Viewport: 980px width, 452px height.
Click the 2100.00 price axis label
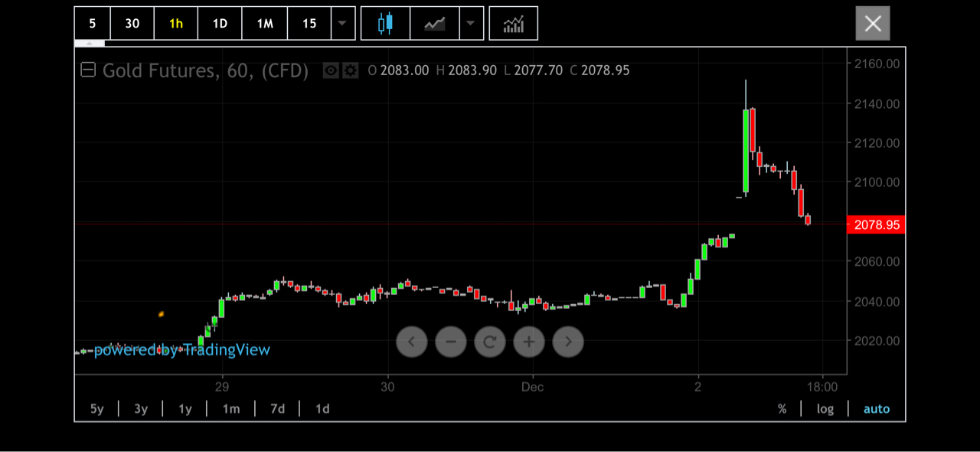click(877, 182)
